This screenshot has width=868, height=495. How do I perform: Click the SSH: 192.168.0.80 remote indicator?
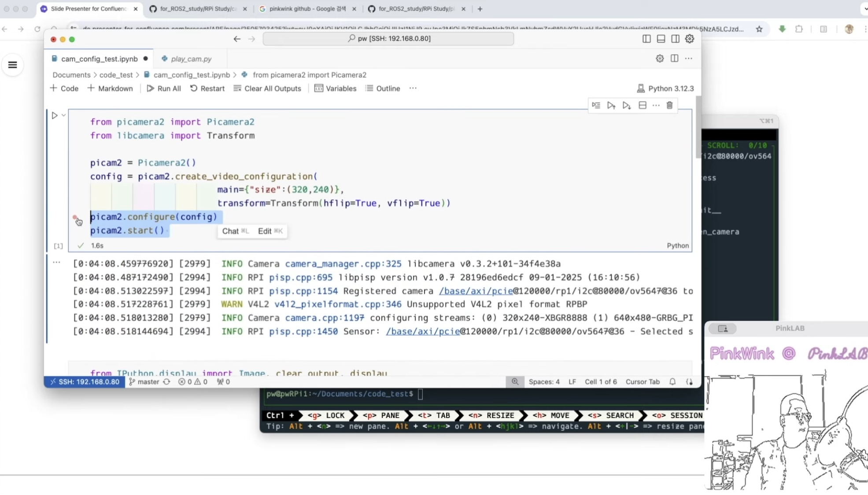click(84, 381)
